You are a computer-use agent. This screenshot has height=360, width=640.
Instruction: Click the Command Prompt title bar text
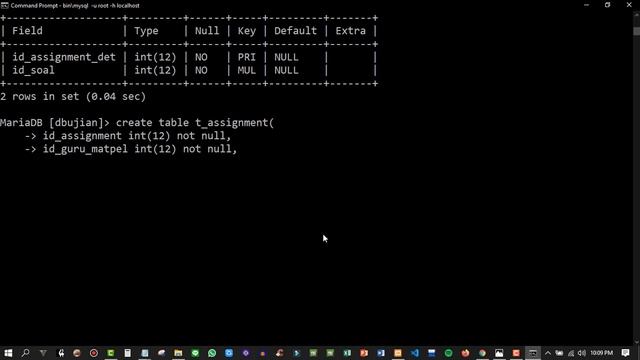point(75,6)
